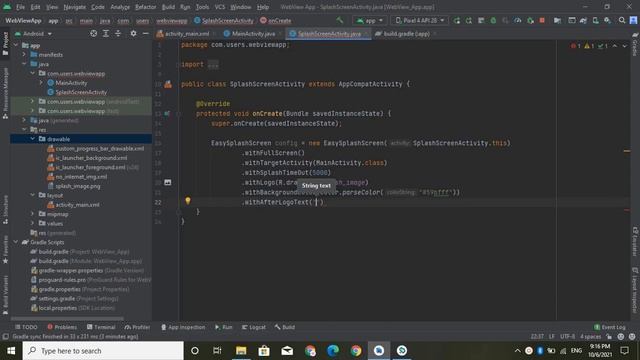Click in the Windows search box
Screen dimensions: 640x360
pyautogui.click(x=103, y=351)
